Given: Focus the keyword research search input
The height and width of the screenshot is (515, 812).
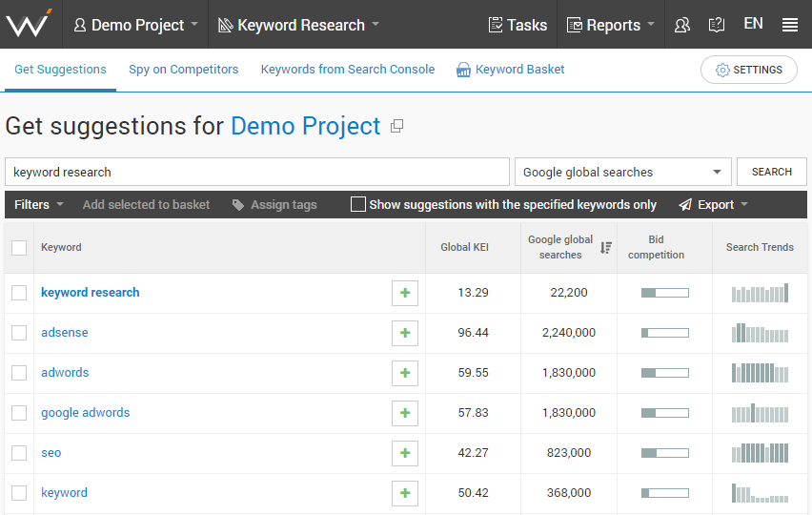Looking at the screenshot, I should 257,172.
